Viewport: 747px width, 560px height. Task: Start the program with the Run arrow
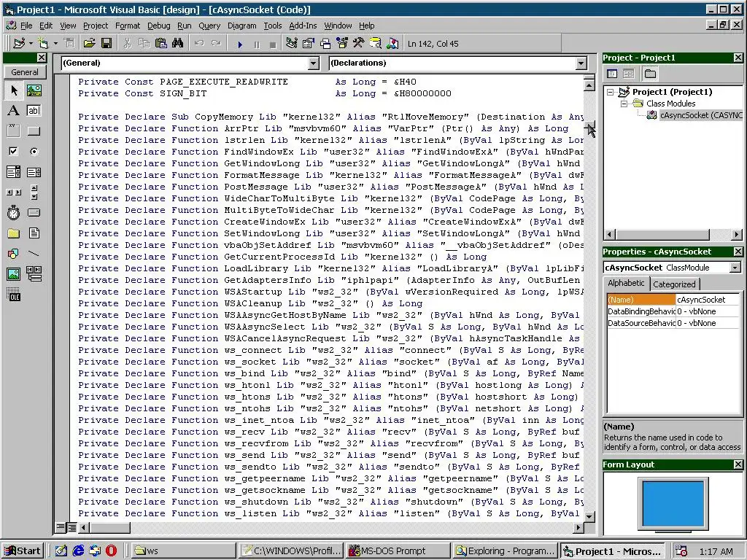pyautogui.click(x=239, y=44)
